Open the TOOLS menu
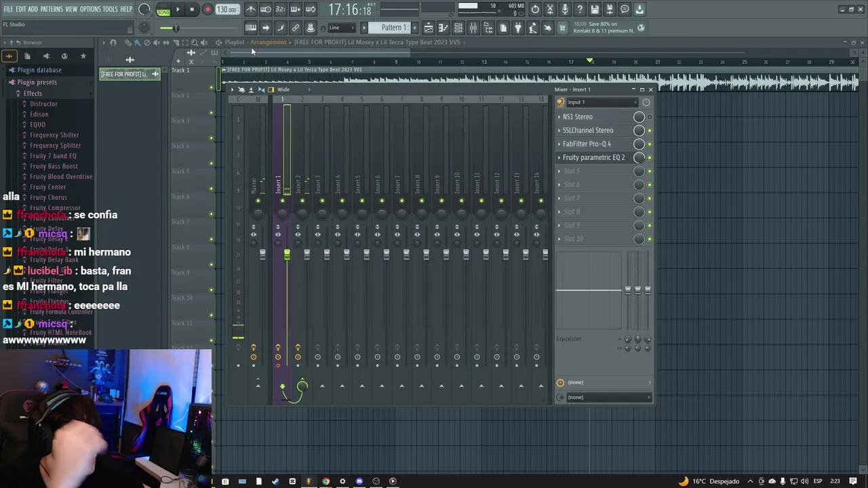 [x=111, y=9]
